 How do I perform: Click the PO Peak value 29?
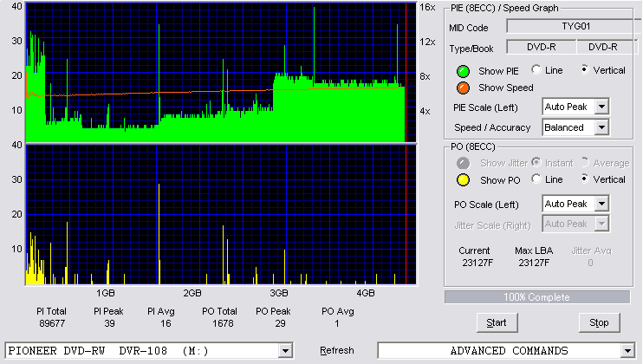pos(280,324)
